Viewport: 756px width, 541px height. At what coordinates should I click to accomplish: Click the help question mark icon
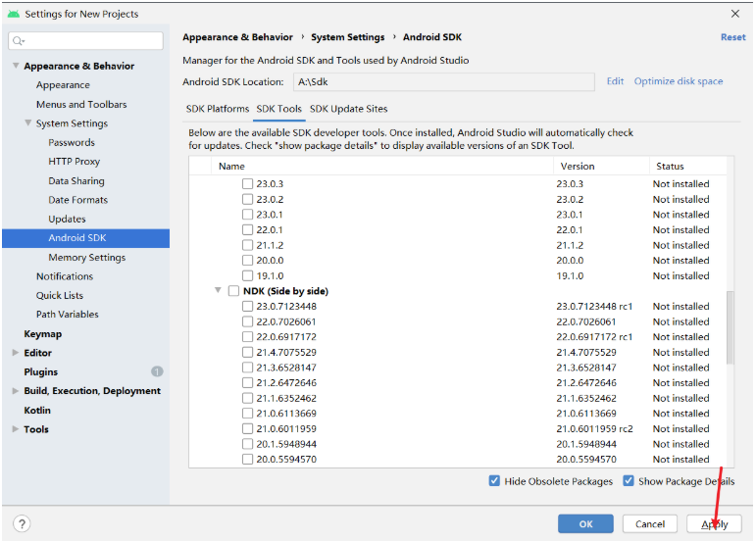(22, 523)
